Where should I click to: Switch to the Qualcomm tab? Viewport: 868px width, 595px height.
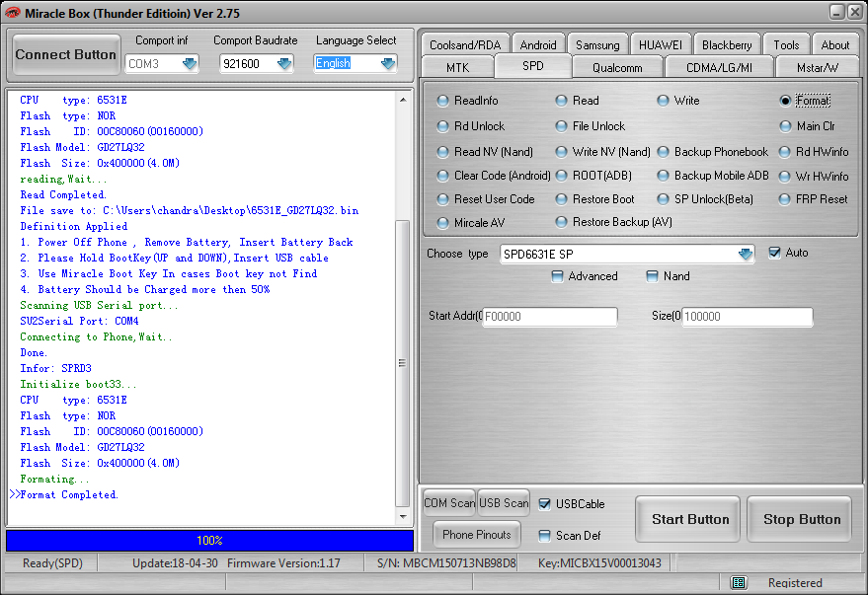tap(617, 67)
